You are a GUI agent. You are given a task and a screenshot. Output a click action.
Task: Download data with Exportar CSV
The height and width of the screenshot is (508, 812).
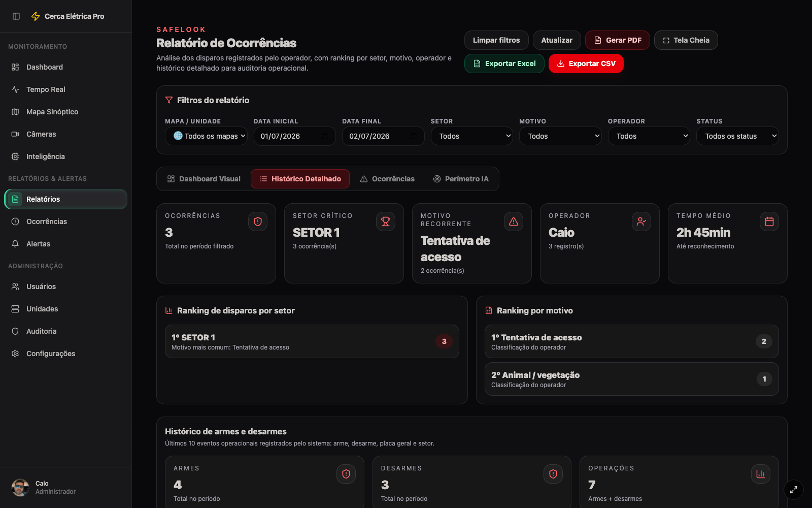click(586, 63)
